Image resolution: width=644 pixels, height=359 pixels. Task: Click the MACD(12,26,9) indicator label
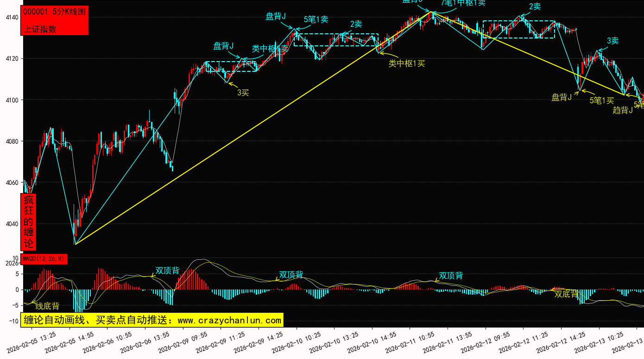44,258
